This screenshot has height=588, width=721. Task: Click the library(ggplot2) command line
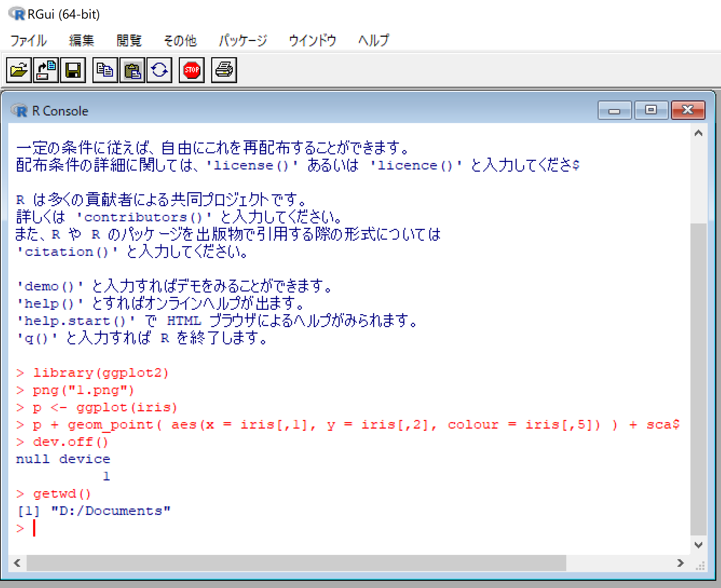point(92,373)
